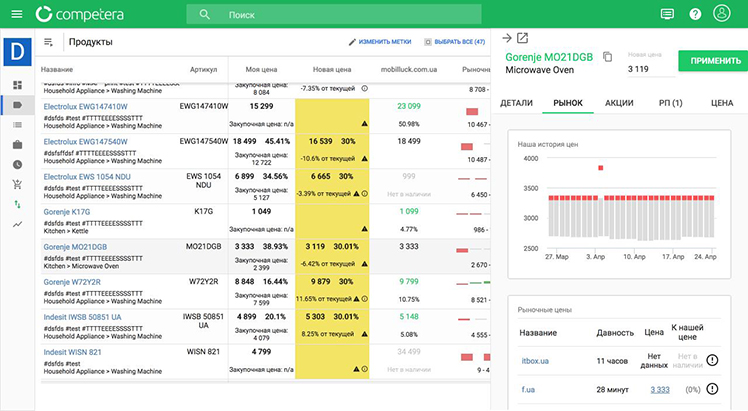Sort by the Название column header
The image size is (748, 411).
click(57, 70)
